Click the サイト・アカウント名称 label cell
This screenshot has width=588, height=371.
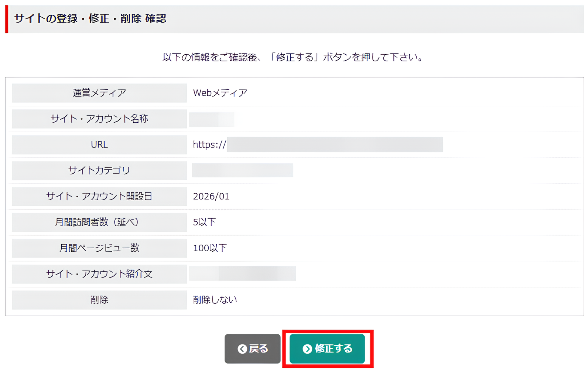tap(99, 119)
